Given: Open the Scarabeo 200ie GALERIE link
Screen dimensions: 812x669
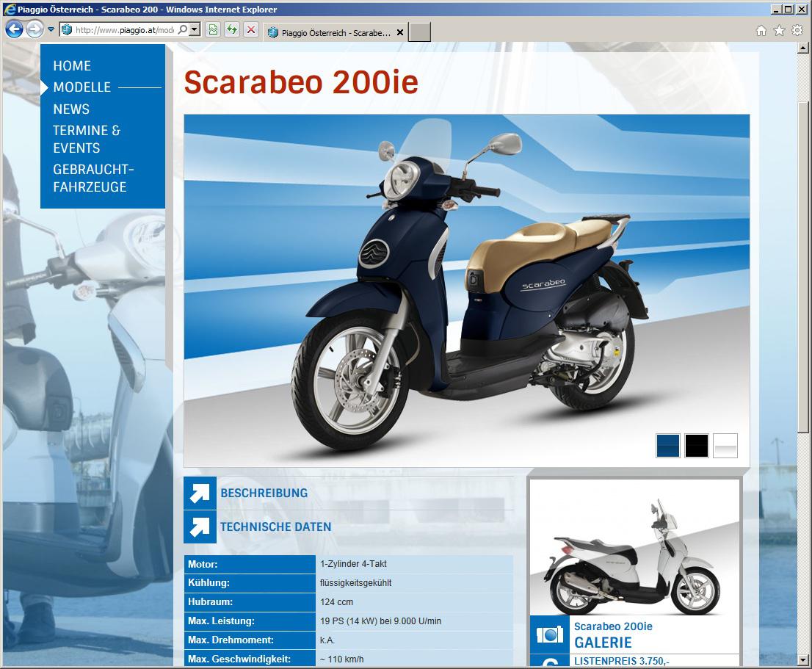Looking at the screenshot, I should tap(613, 634).
